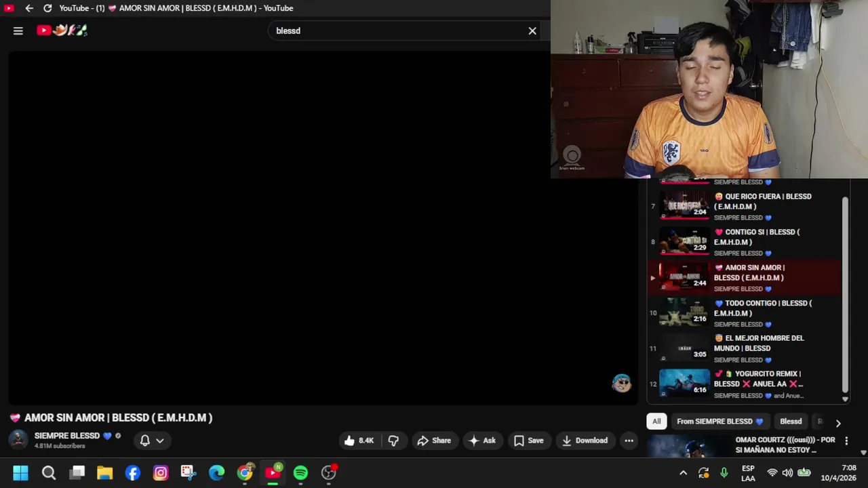
Task: Toggle the notification bell for SIEMPRE BLESSD
Action: (x=144, y=441)
